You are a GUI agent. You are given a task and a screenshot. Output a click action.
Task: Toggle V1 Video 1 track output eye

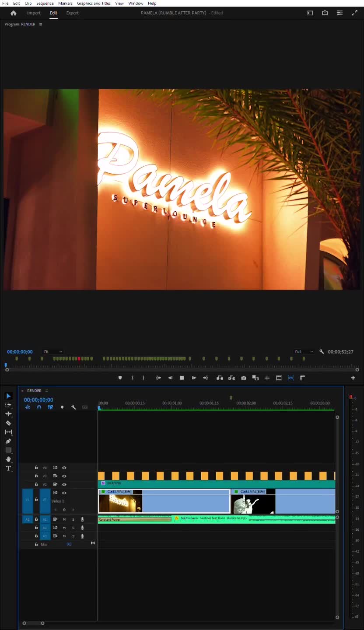point(64,493)
